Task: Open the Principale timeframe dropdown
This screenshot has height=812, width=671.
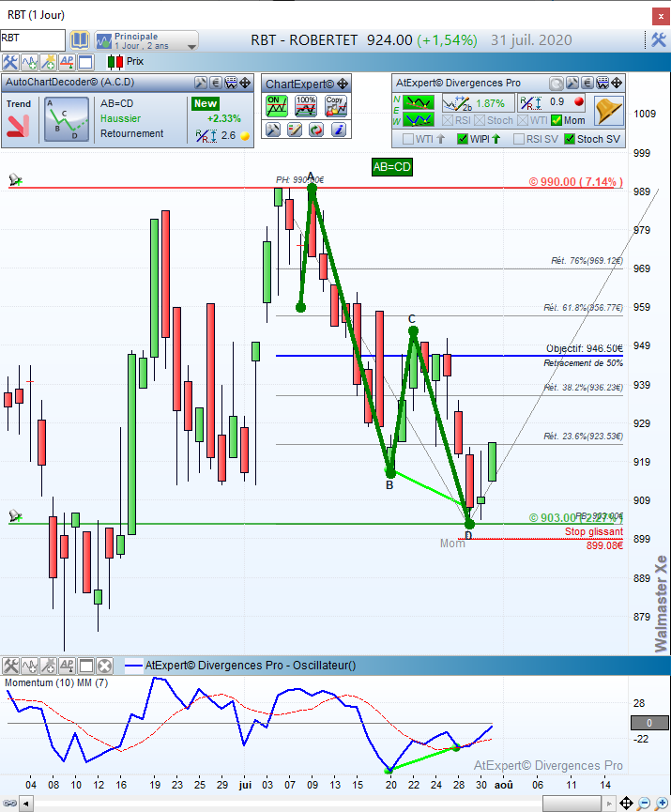Action: 146,40
